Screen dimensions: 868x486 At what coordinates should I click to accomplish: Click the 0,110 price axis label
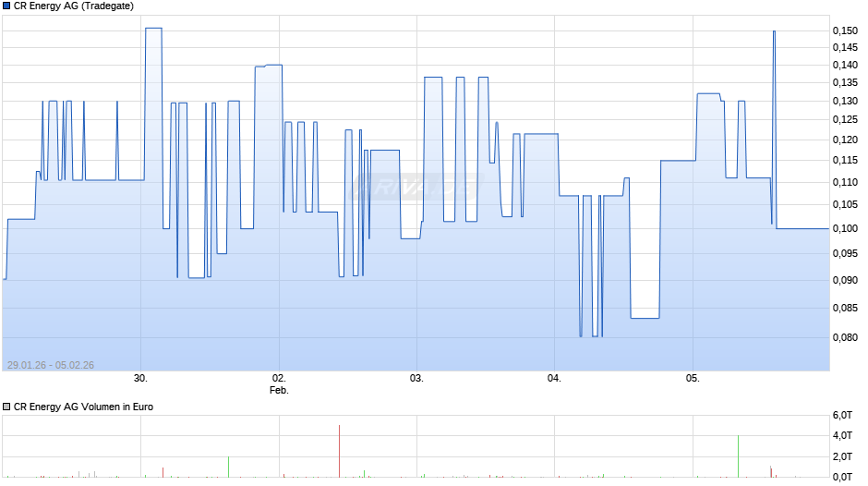(x=845, y=182)
